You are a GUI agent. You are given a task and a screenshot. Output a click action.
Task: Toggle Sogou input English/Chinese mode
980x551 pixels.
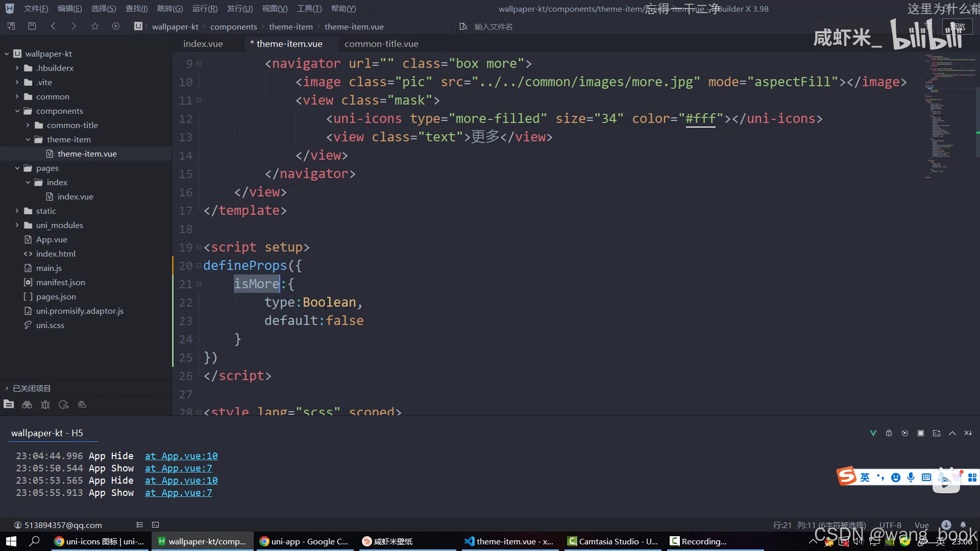point(865,478)
